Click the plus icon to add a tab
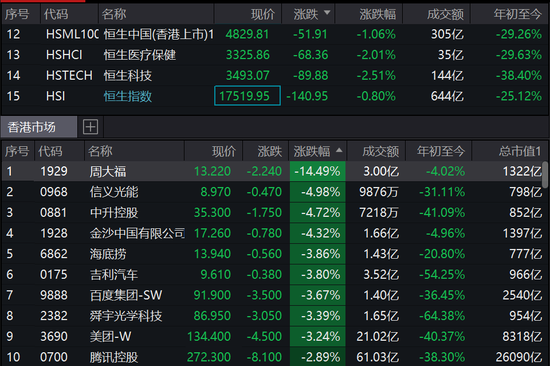 90,127
